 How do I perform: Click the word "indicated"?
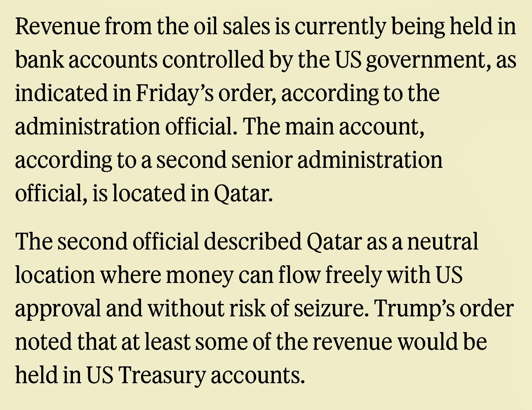[x=60, y=94]
